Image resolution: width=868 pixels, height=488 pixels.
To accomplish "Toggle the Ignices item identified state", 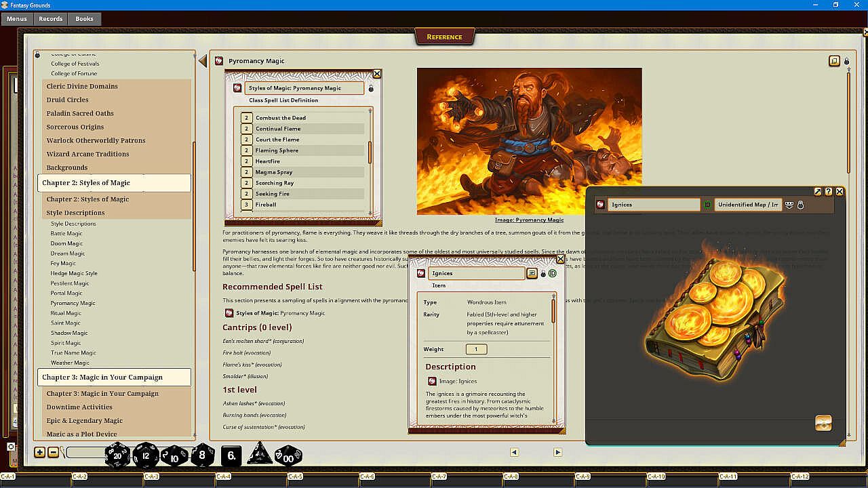I will pyautogui.click(x=552, y=273).
